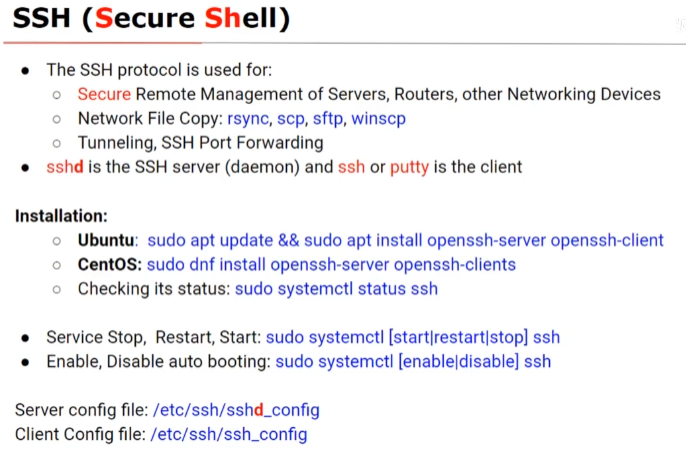Click the The SSH protocol is used for line
The width and height of the screenshot is (686, 451).
(159, 70)
